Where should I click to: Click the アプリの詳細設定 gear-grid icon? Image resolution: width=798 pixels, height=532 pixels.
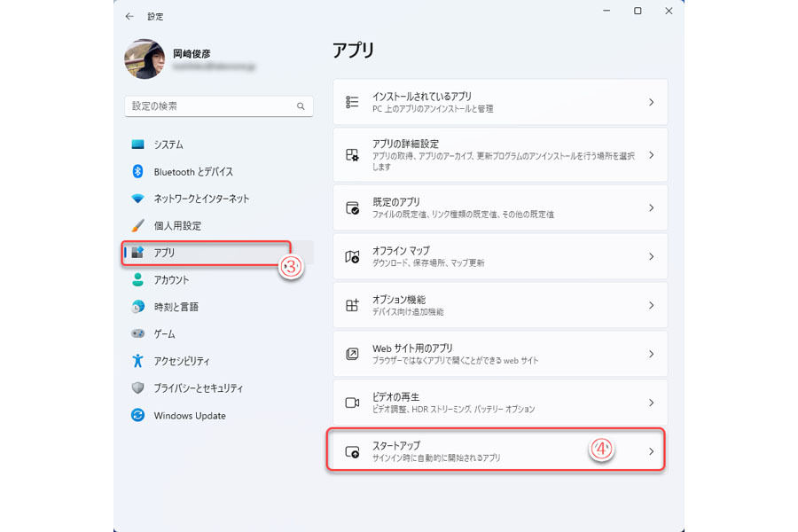352,155
